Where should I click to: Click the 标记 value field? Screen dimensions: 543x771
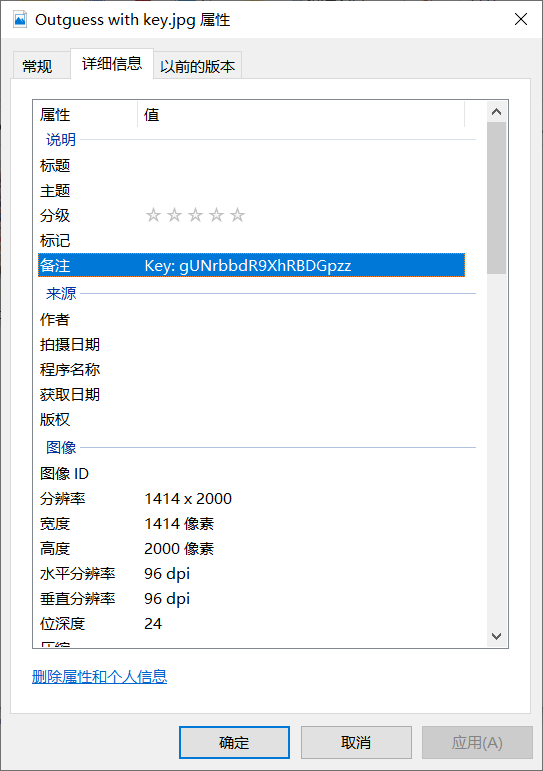(x=302, y=240)
